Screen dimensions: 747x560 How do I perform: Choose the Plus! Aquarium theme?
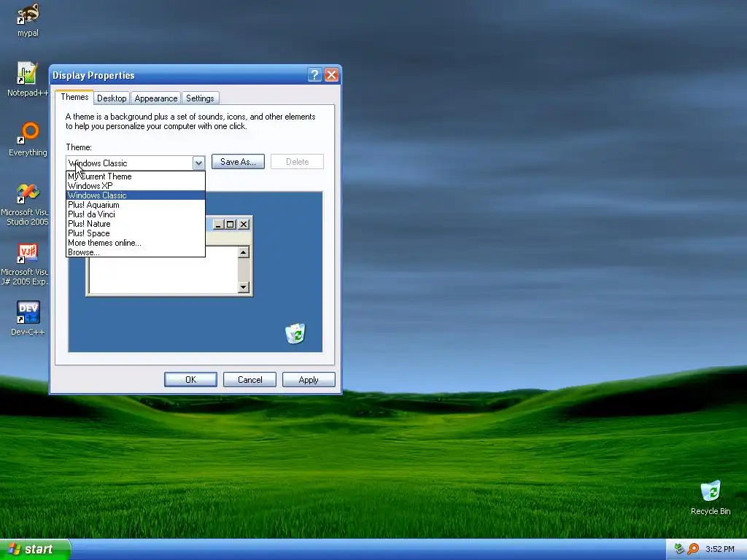point(135,205)
